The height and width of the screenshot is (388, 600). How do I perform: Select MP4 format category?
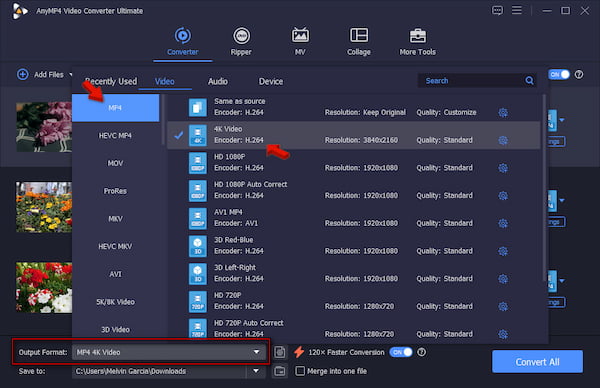pos(116,108)
